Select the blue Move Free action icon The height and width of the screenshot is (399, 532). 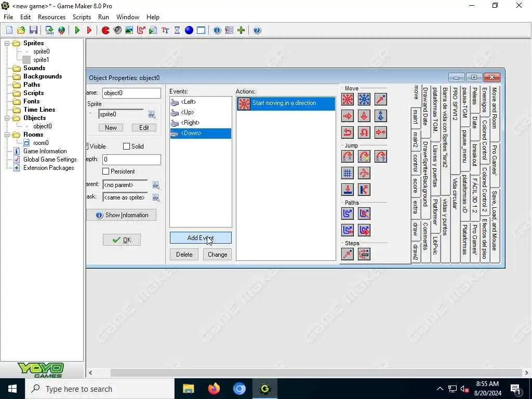364,99
